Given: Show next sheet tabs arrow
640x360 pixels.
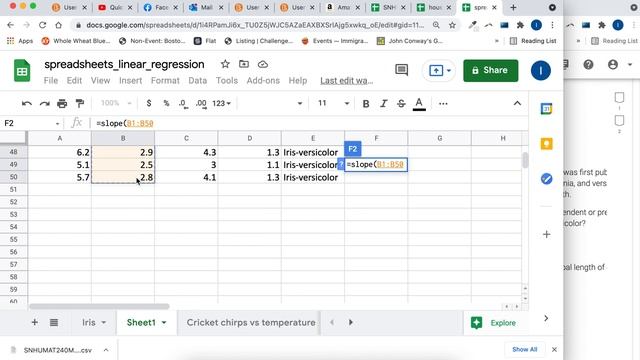Looking at the screenshot, I should (351, 322).
